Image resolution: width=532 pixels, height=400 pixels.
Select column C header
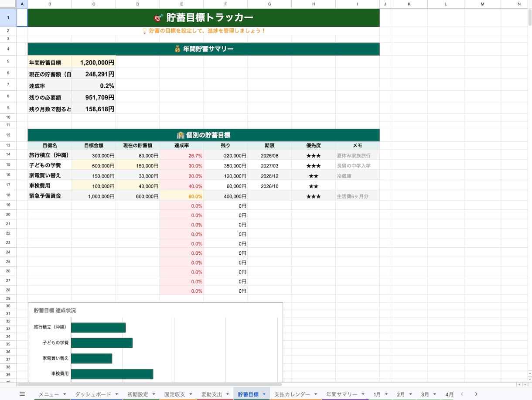pos(94,4)
